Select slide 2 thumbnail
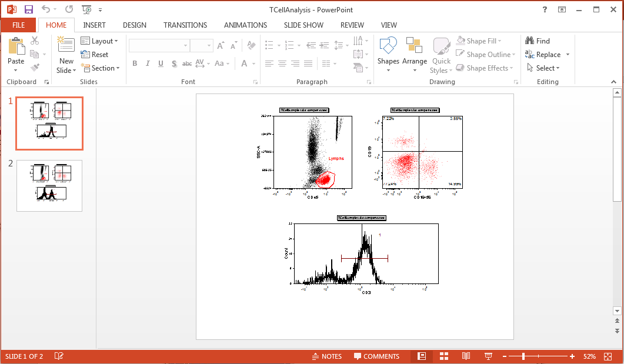 pos(49,186)
